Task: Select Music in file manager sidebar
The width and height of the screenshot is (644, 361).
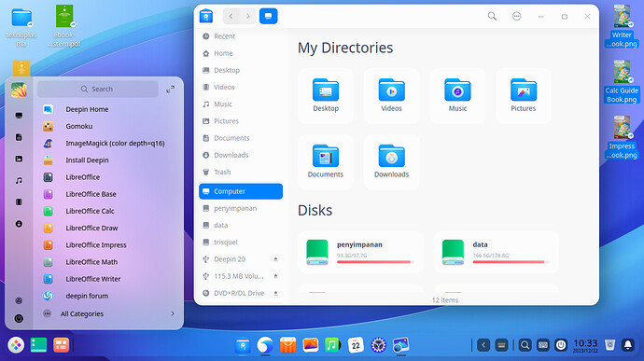Action: (x=241, y=104)
